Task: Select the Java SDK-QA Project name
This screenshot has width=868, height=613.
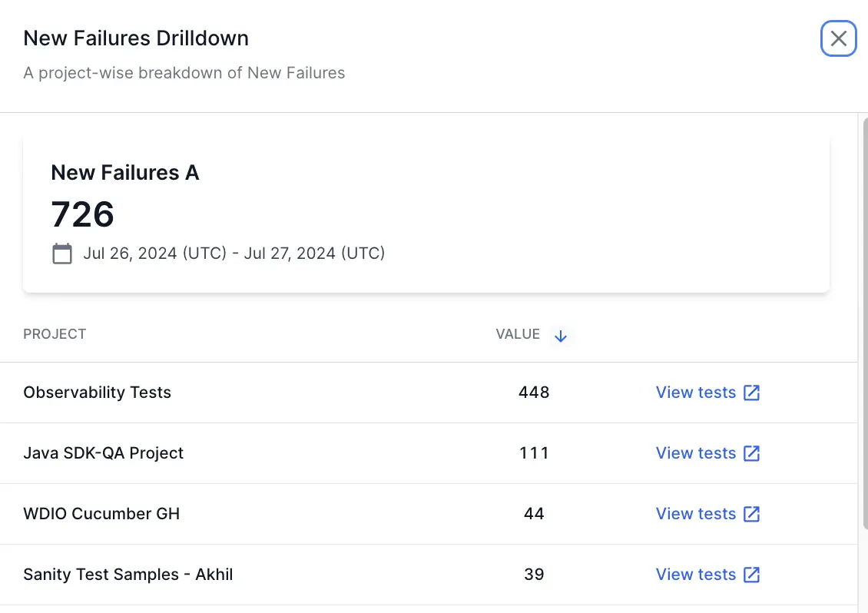Action: 103,453
